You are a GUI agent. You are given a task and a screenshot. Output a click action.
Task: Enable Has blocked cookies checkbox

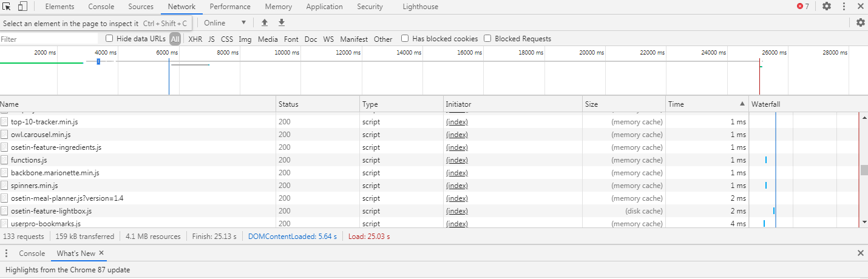405,38
